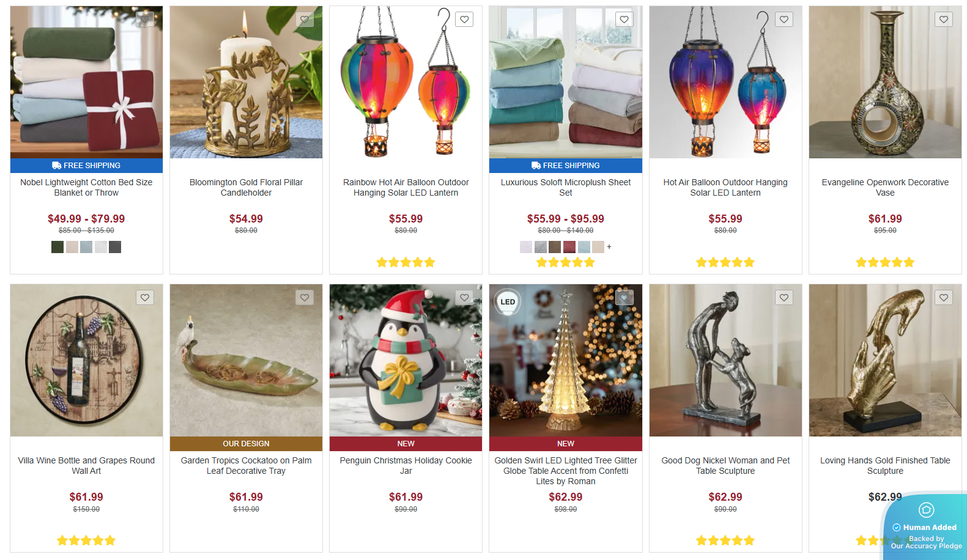The width and height of the screenshot is (967, 560).
Task: Open star rating for Evangeline Openwork Vase
Action: (x=885, y=262)
